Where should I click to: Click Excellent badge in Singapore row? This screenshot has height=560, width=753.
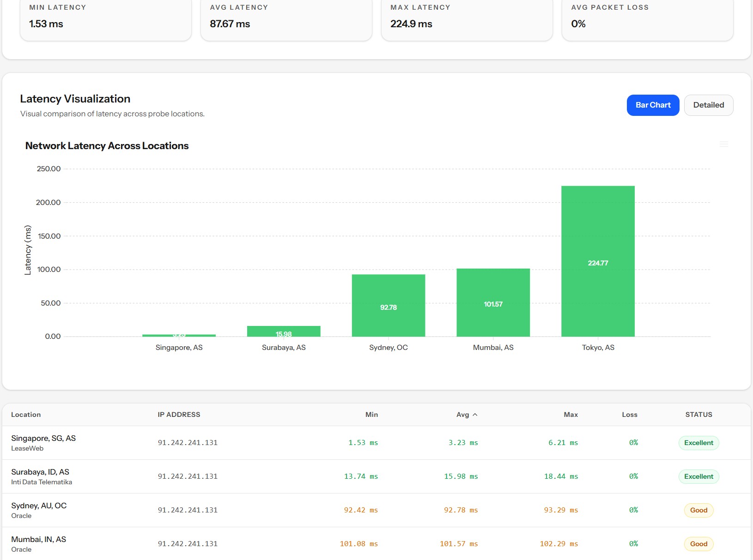pyautogui.click(x=698, y=443)
